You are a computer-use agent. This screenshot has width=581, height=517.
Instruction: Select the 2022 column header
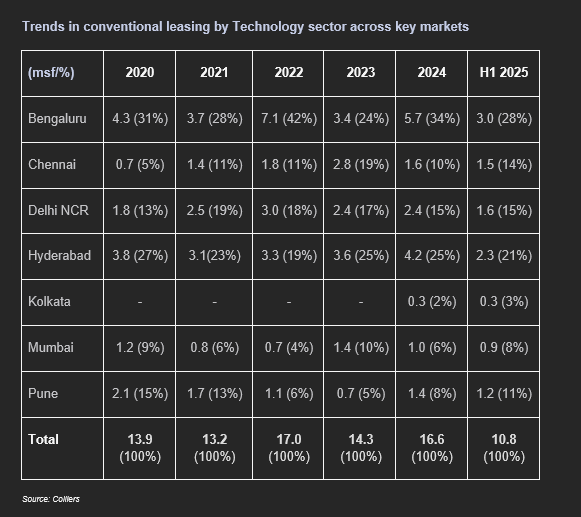pos(289,72)
